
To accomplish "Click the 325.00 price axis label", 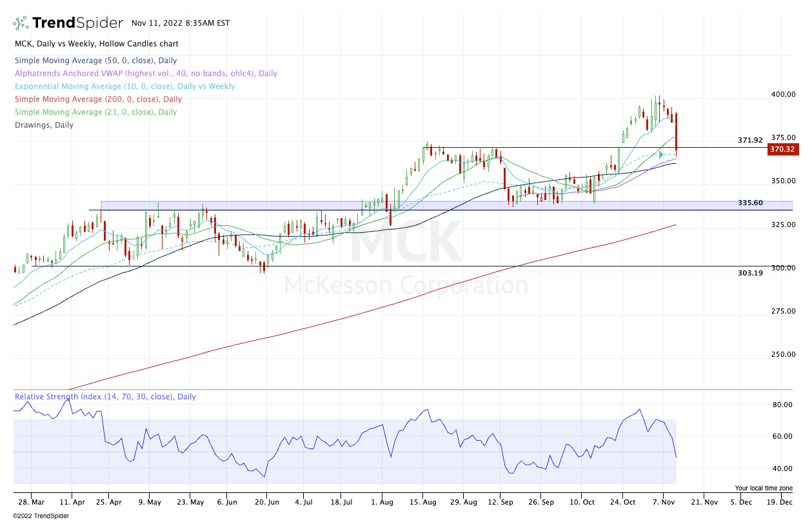I will 783,225.
